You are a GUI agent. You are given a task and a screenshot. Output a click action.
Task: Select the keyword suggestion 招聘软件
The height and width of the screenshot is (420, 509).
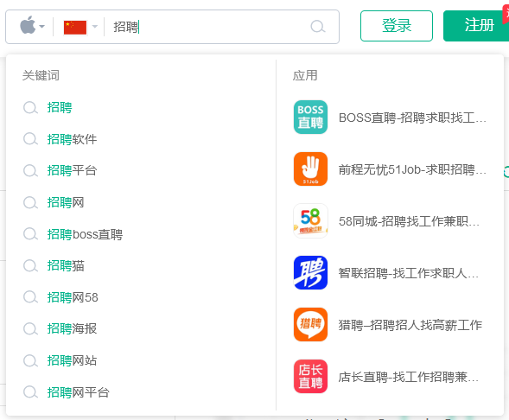(72, 139)
